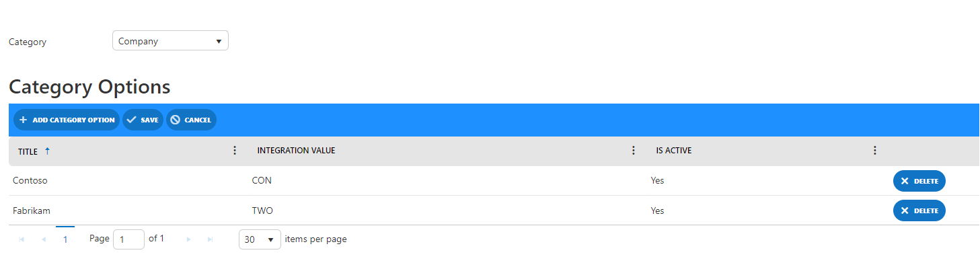This screenshot has height=269, width=980.
Task: Click the Contoso title cell
Action: tap(30, 181)
